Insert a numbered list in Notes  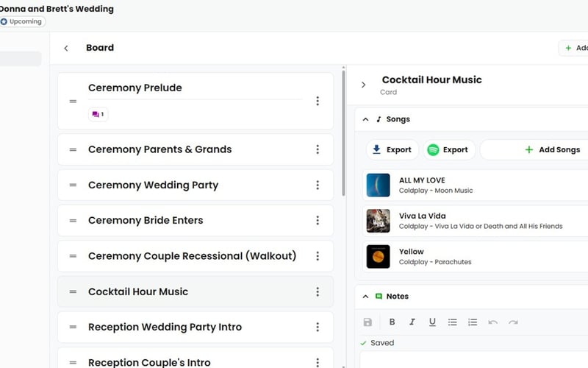[473, 322]
